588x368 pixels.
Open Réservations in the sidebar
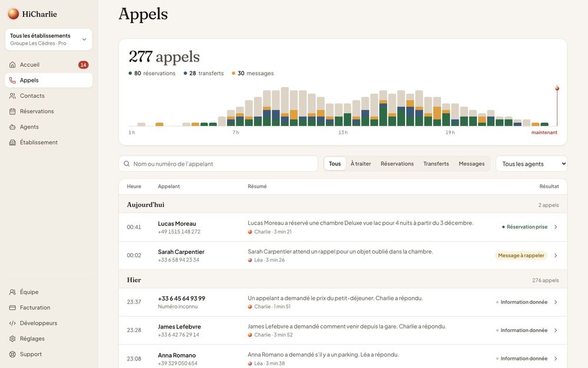point(49,111)
